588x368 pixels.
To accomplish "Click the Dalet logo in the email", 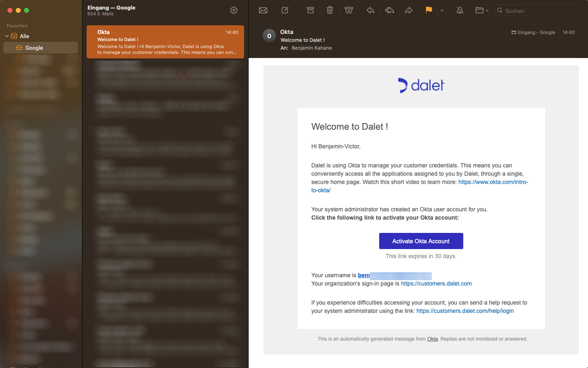I will point(421,85).
